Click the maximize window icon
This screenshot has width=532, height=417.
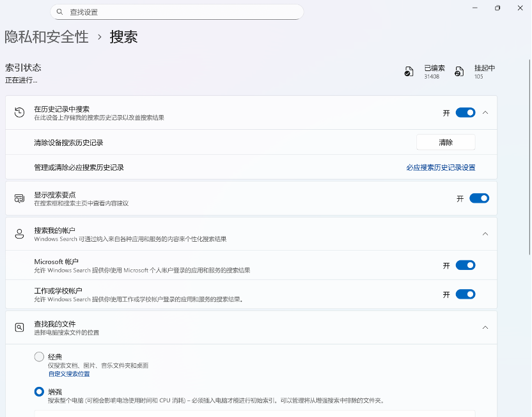497,8
